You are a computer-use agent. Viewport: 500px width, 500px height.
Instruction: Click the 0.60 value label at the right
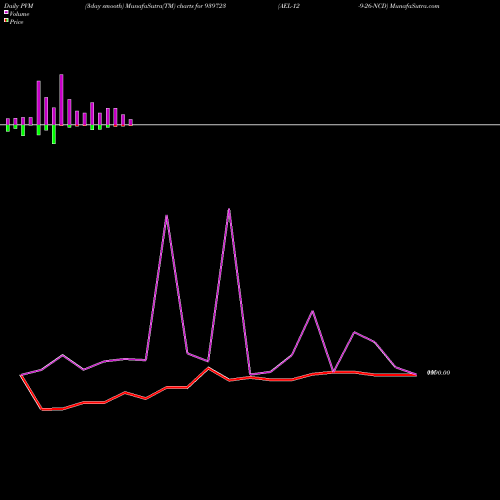[439, 373]
